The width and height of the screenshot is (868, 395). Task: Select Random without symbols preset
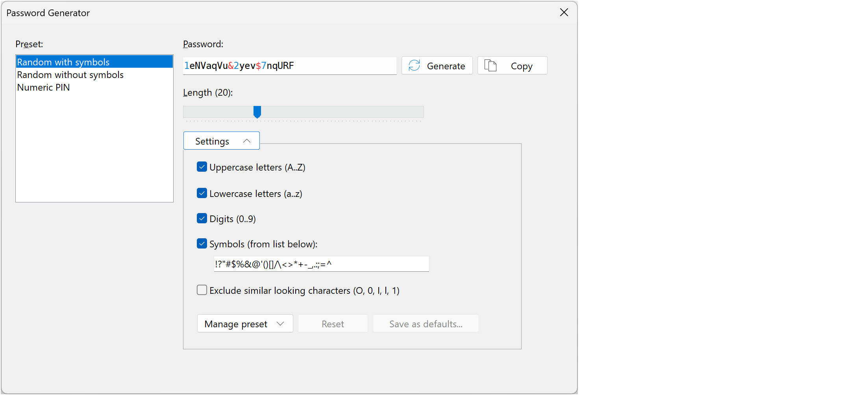[x=70, y=75]
